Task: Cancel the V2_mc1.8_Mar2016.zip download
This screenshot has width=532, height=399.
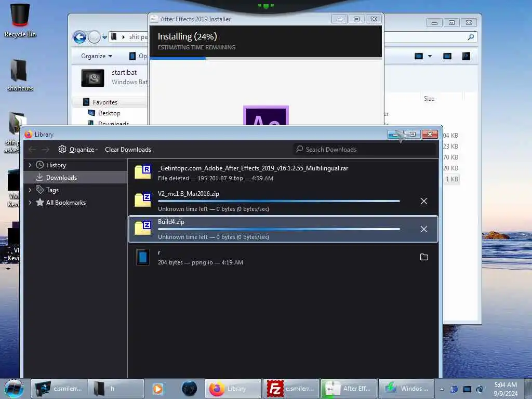Action: click(x=424, y=201)
